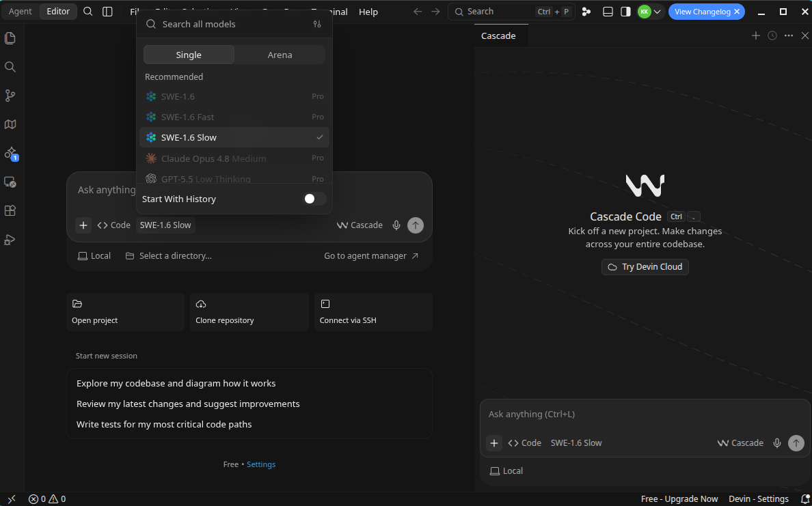Click Clone repository card

[249, 312]
